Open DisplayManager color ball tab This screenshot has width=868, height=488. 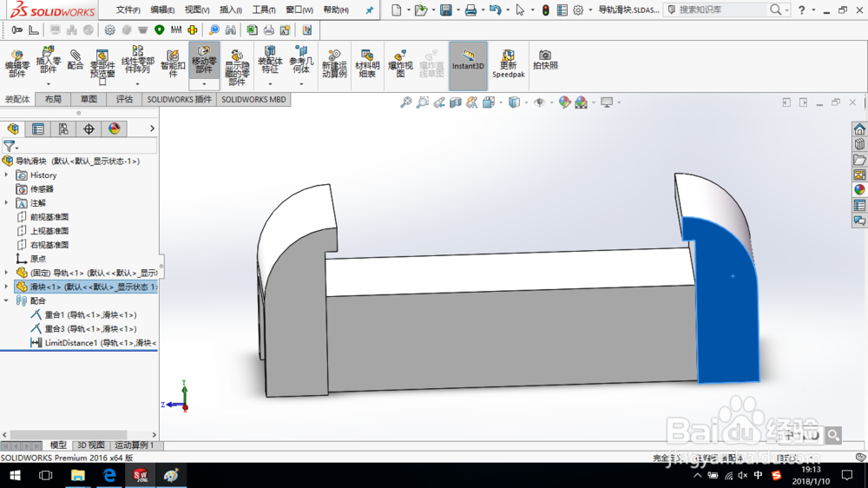(114, 129)
